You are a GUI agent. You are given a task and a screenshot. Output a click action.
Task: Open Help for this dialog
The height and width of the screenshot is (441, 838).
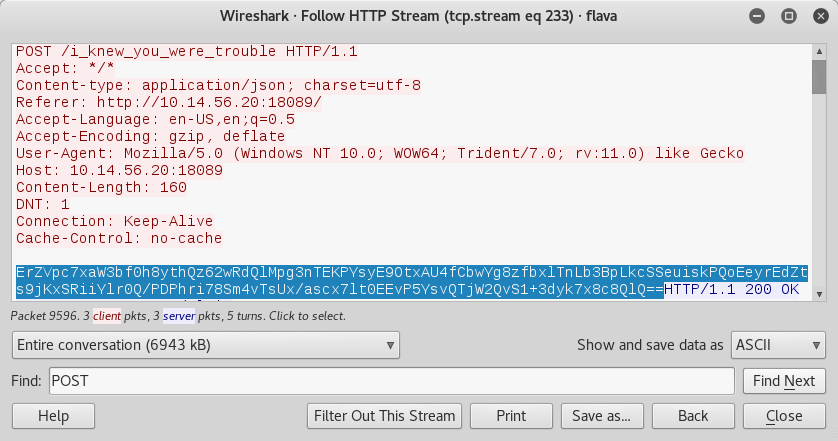(x=53, y=416)
